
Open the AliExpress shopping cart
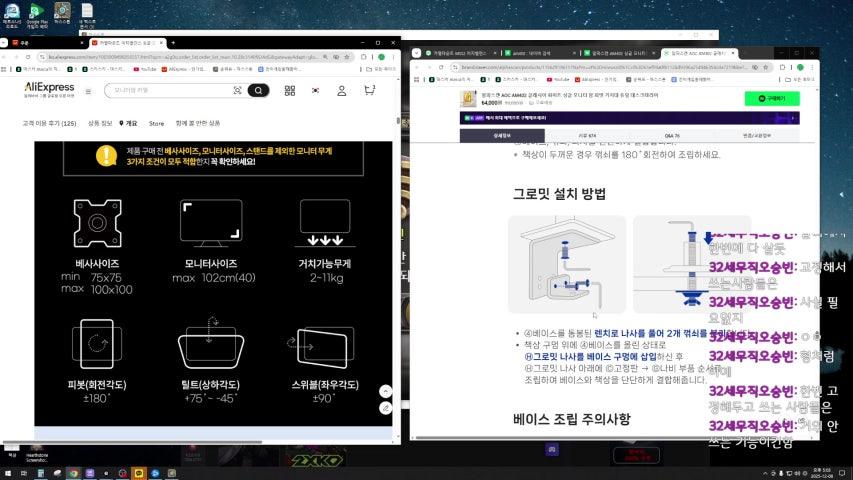click(x=370, y=90)
